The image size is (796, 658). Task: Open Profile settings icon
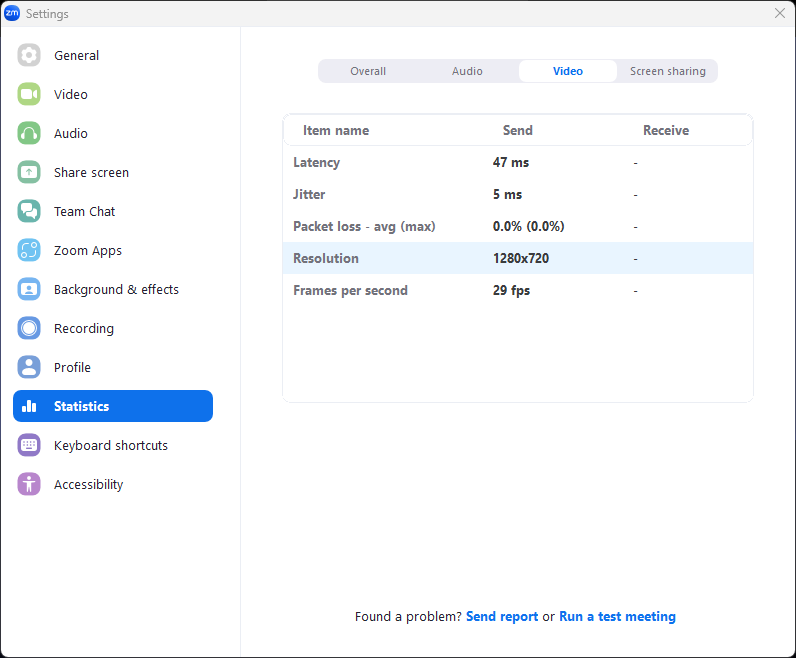29,368
